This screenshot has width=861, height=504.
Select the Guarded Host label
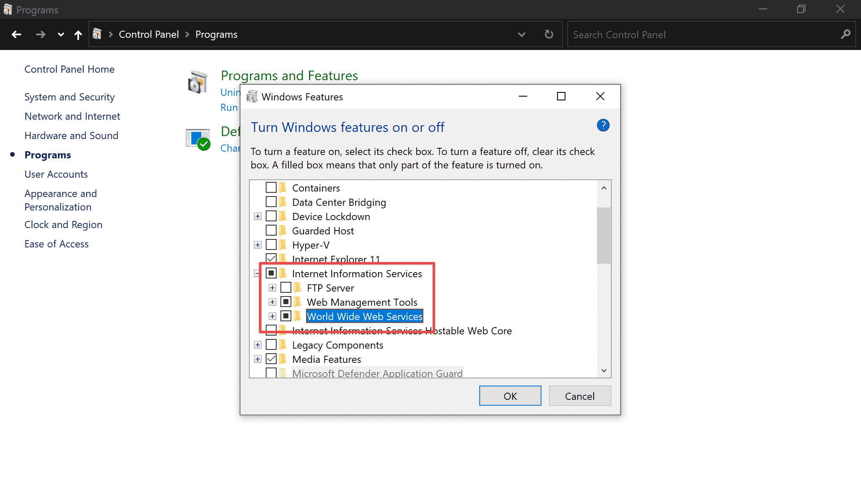323,231
